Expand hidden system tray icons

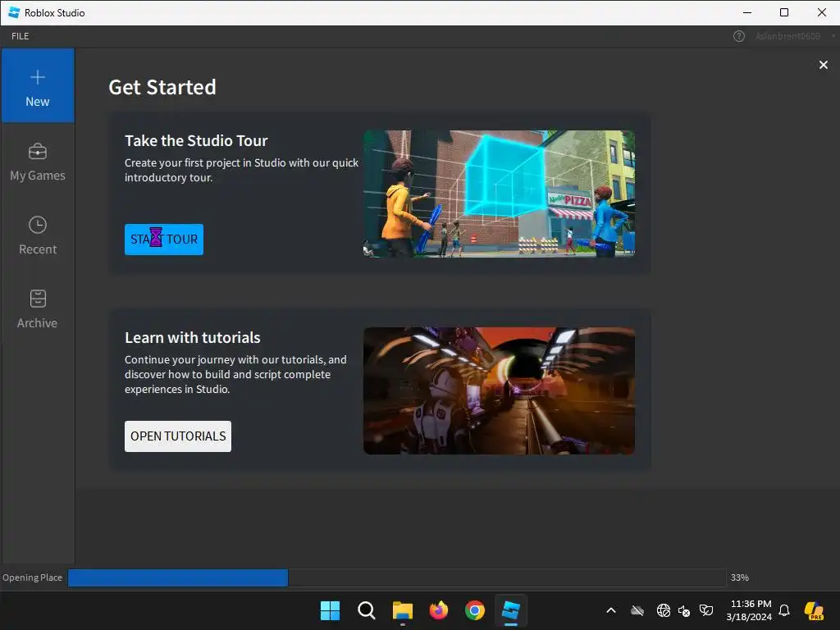pyautogui.click(x=610, y=610)
